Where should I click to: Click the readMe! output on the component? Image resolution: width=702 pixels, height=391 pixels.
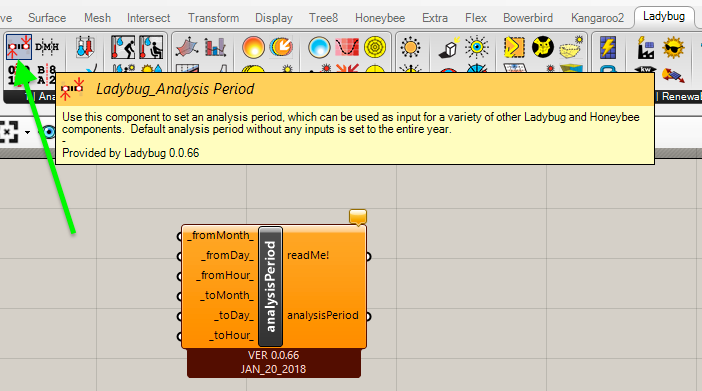pyautogui.click(x=308, y=255)
